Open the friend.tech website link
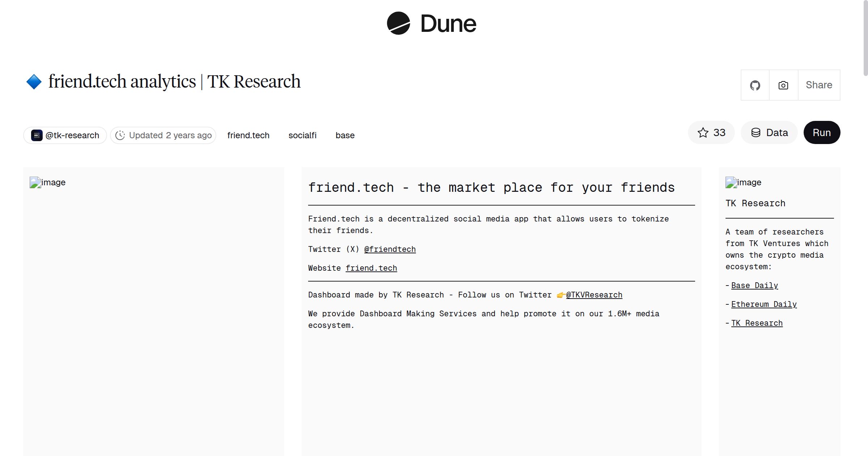This screenshot has width=868, height=456. pyautogui.click(x=371, y=268)
